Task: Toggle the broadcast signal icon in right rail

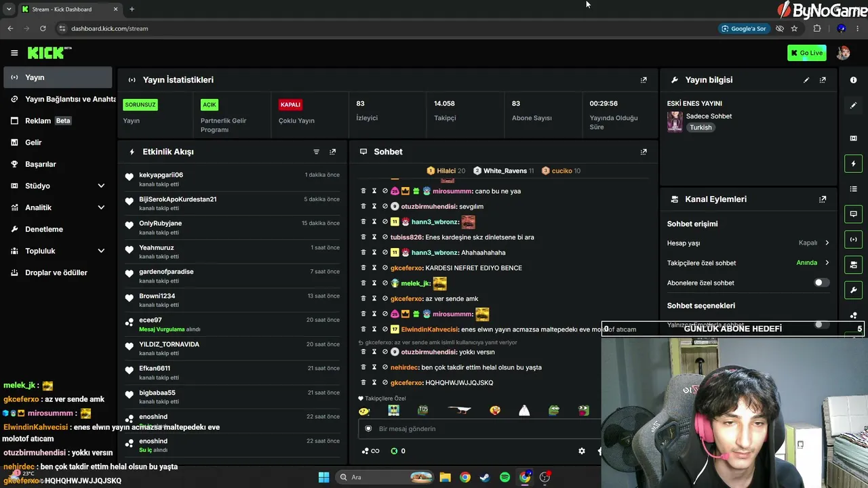Action: [x=853, y=239]
